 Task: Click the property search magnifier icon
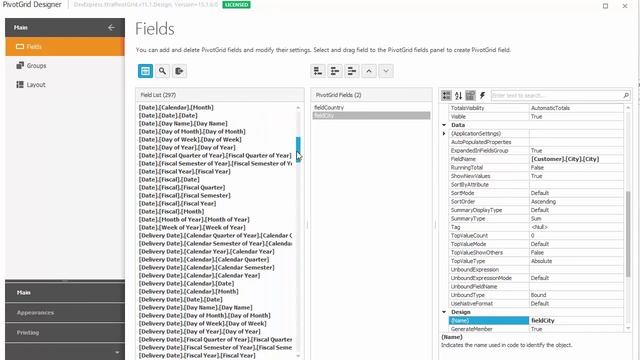[x=626, y=96]
